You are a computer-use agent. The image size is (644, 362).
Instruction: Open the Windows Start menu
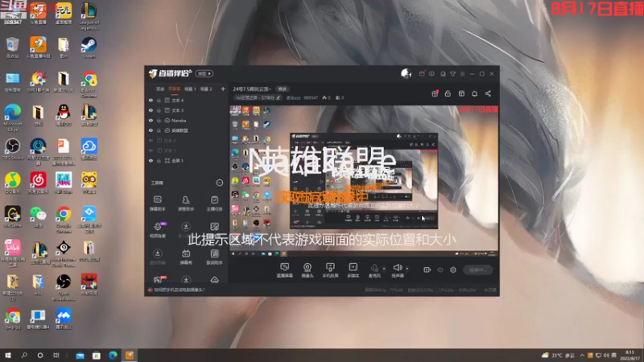click(x=8, y=355)
